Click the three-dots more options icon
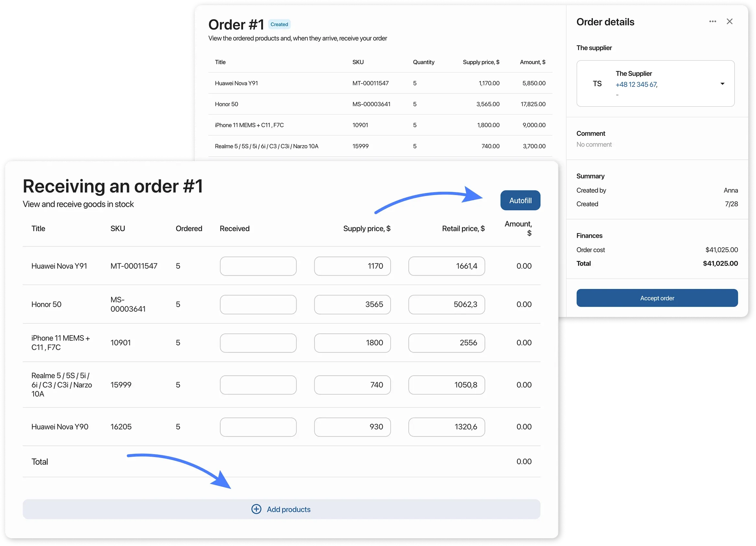 (x=712, y=22)
